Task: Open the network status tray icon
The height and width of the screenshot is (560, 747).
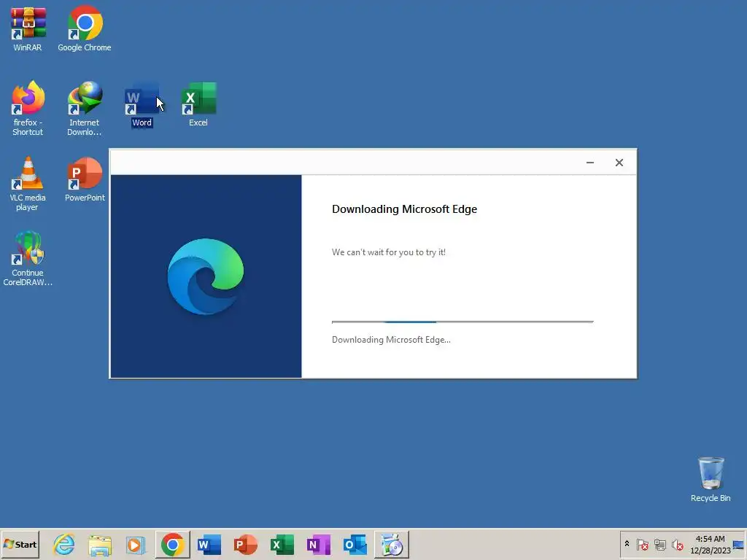Action: 659,544
